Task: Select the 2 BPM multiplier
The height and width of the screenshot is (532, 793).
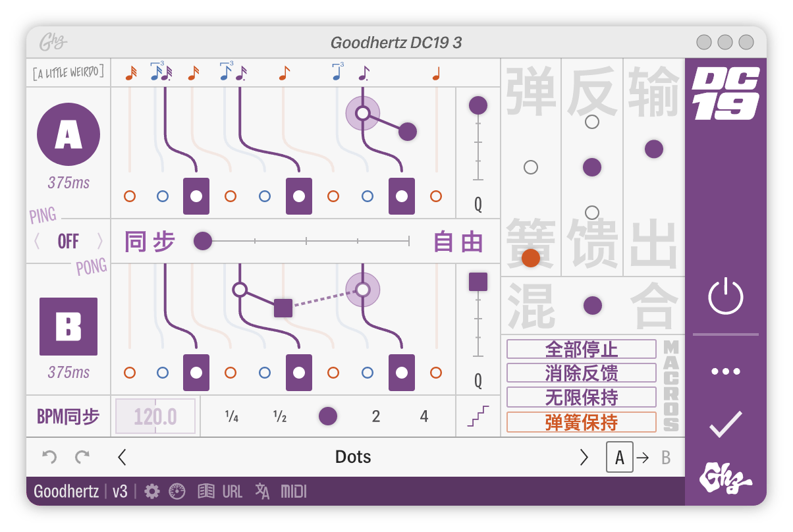Action: click(376, 416)
